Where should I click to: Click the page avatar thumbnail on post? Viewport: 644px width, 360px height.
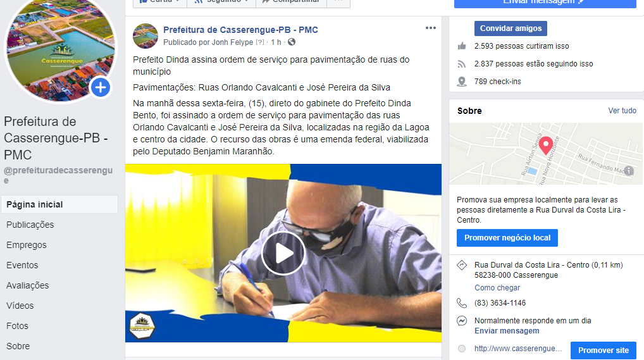(x=146, y=36)
